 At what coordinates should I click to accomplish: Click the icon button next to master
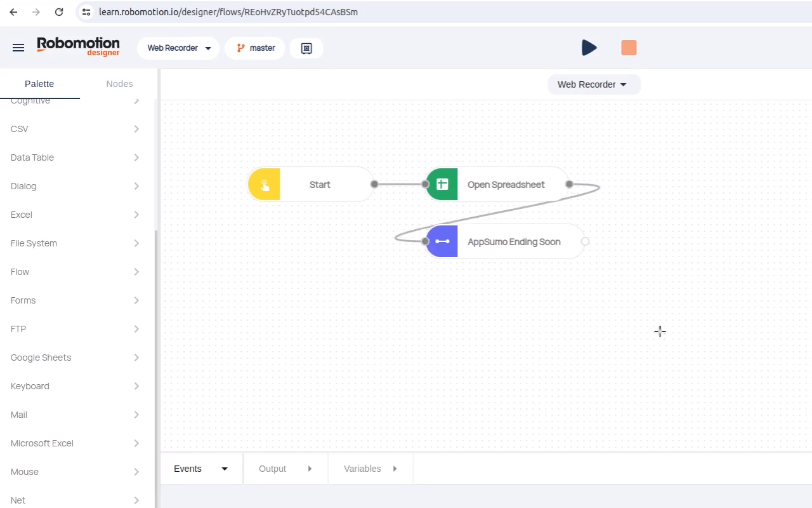(x=306, y=48)
